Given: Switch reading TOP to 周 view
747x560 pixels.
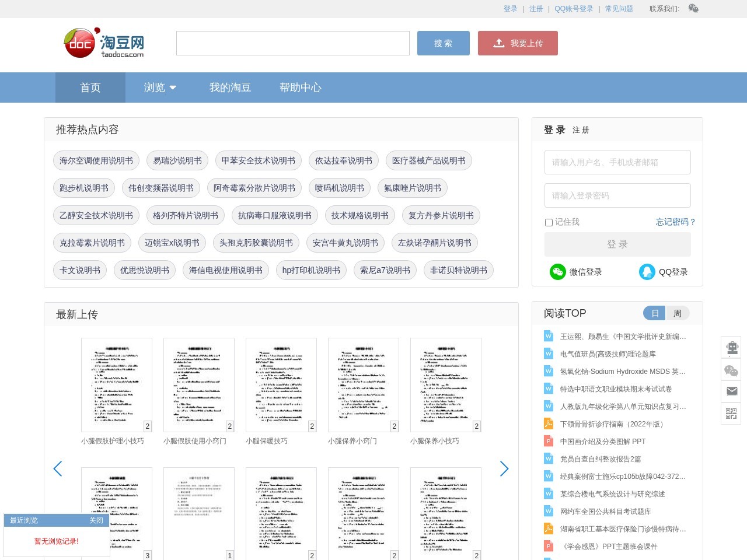Looking at the screenshot, I should pos(678,313).
